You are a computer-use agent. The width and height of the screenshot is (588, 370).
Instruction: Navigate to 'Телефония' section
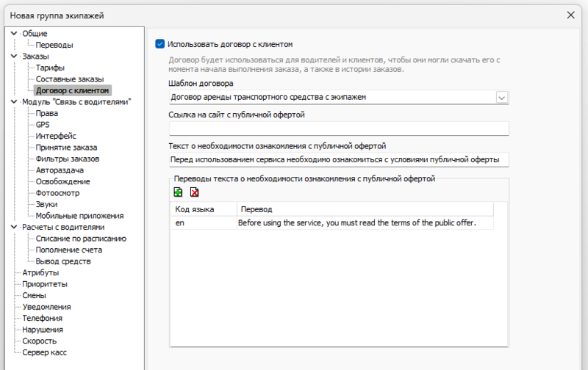pos(42,318)
